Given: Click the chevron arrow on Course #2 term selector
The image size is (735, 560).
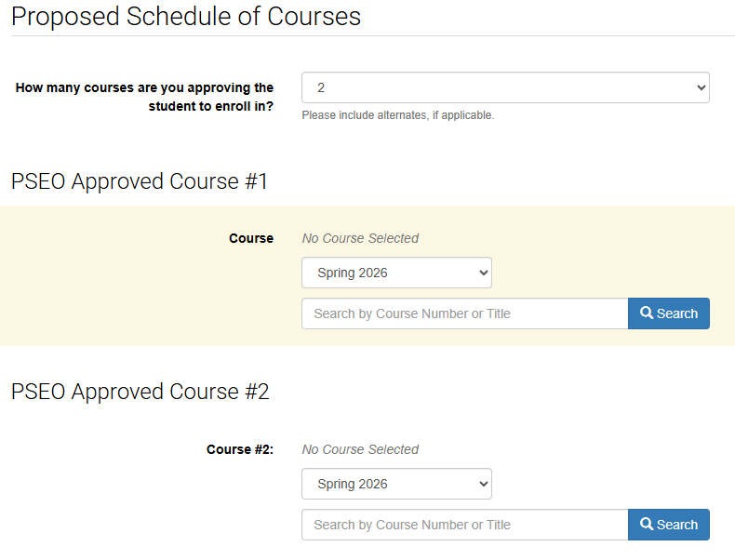Looking at the screenshot, I should tap(482, 484).
